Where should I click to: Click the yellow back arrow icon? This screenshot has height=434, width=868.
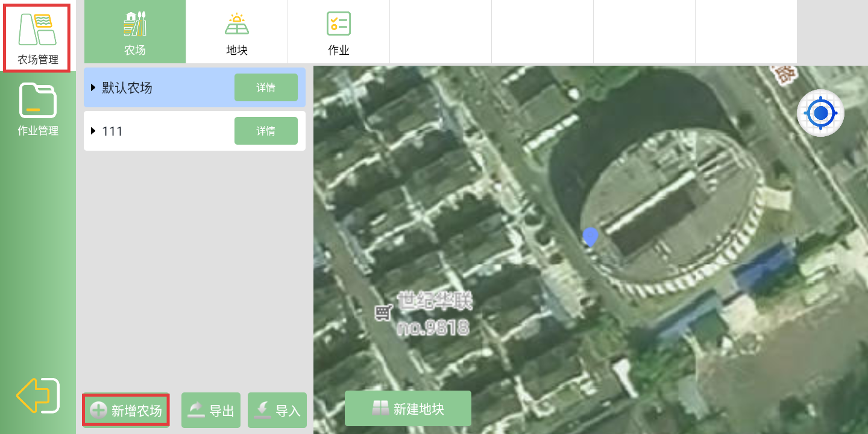pyautogui.click(x=37, y=395)
